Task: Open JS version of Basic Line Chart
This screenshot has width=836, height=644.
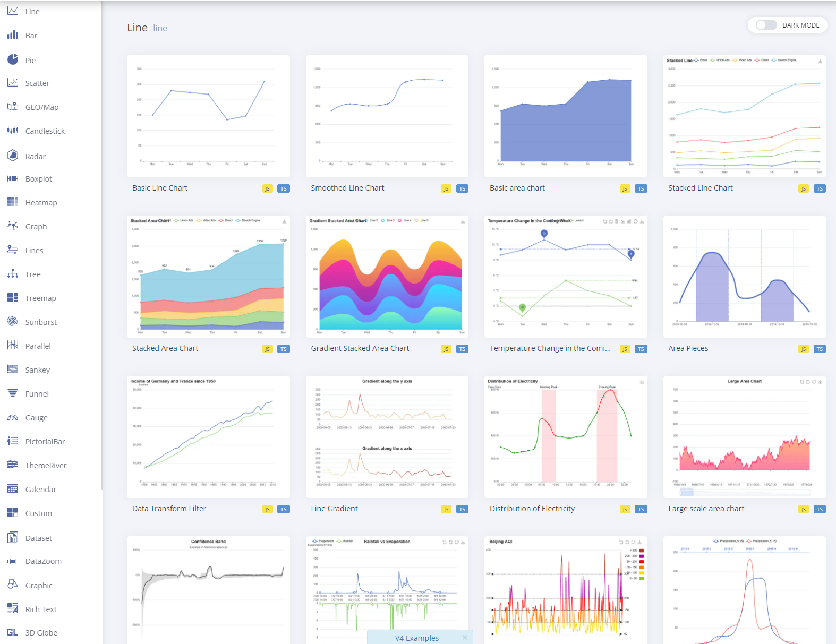Action: click(x=268, y=189)
